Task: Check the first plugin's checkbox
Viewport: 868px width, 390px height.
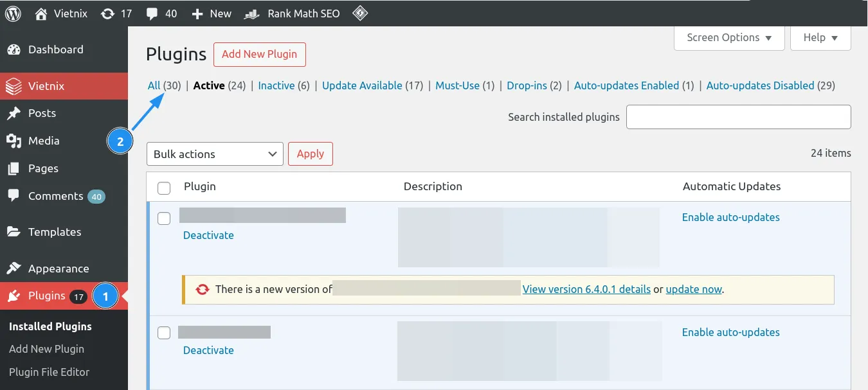Action: click(x=164, y=218)
